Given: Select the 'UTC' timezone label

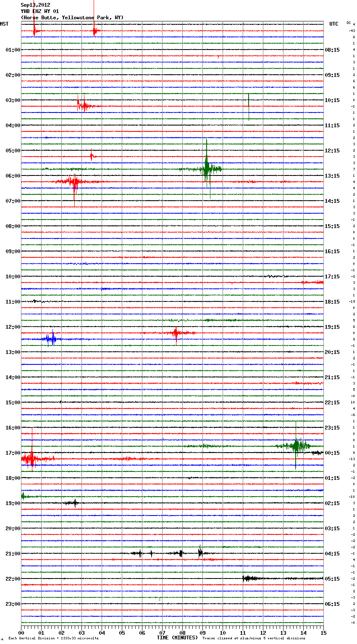Looking at the screenshot, I should [333, 24].
